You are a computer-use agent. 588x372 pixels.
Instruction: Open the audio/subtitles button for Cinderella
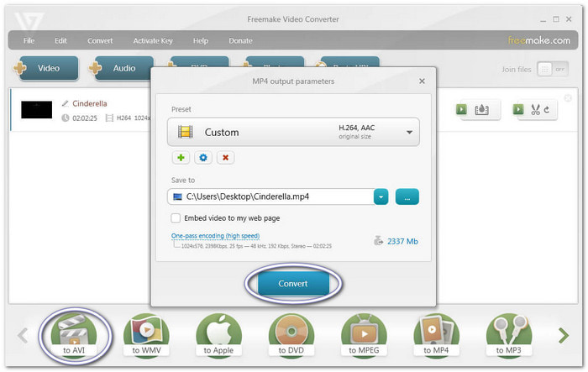coord(478,110)
